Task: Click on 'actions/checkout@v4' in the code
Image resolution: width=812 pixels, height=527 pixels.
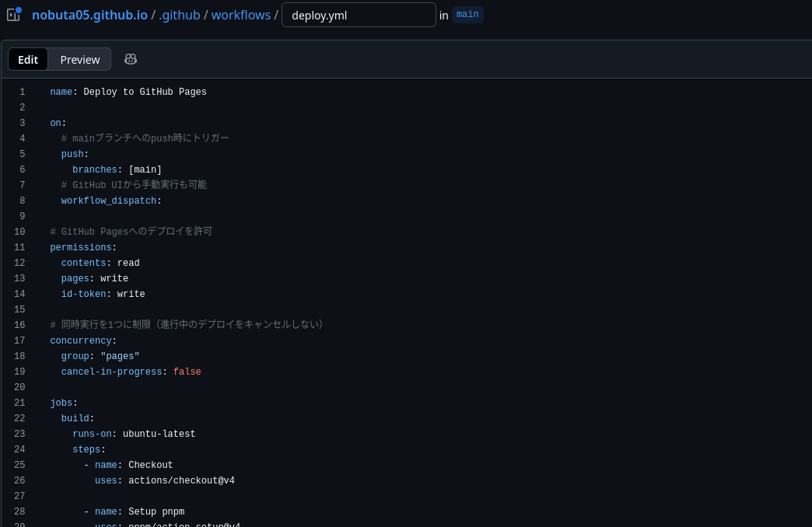Action: coord(181,481)
